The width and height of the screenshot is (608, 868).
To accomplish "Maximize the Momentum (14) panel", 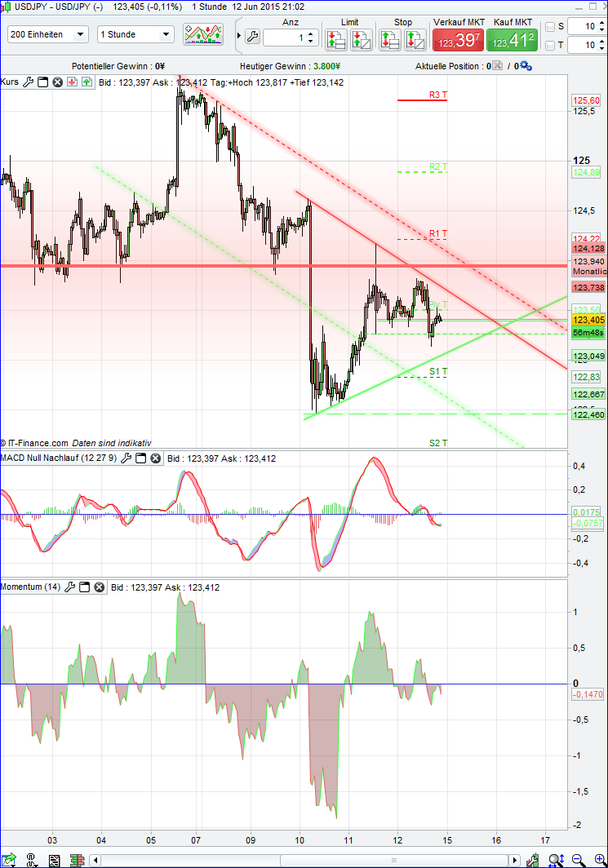I will pyautogui.click(x=85, y=587).
